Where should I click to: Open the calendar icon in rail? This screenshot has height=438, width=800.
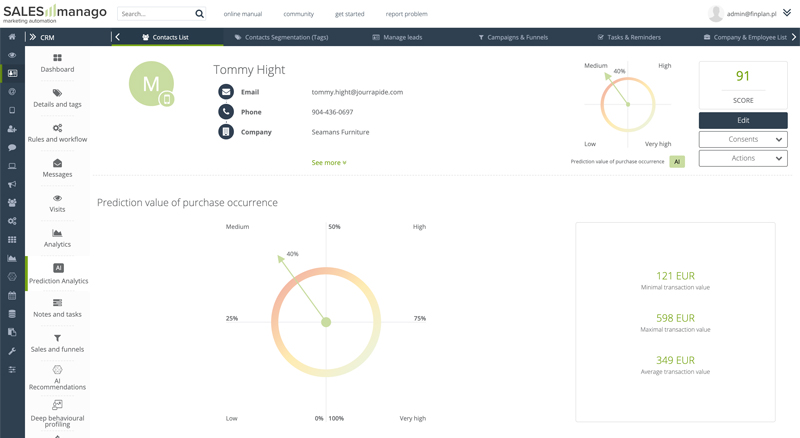[x=12, y=295]
